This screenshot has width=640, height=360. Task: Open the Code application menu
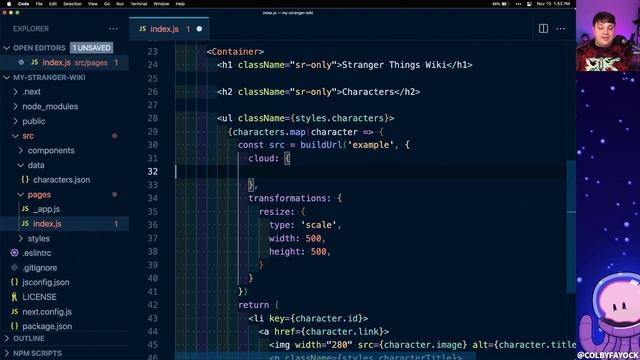tap(24, 4)
